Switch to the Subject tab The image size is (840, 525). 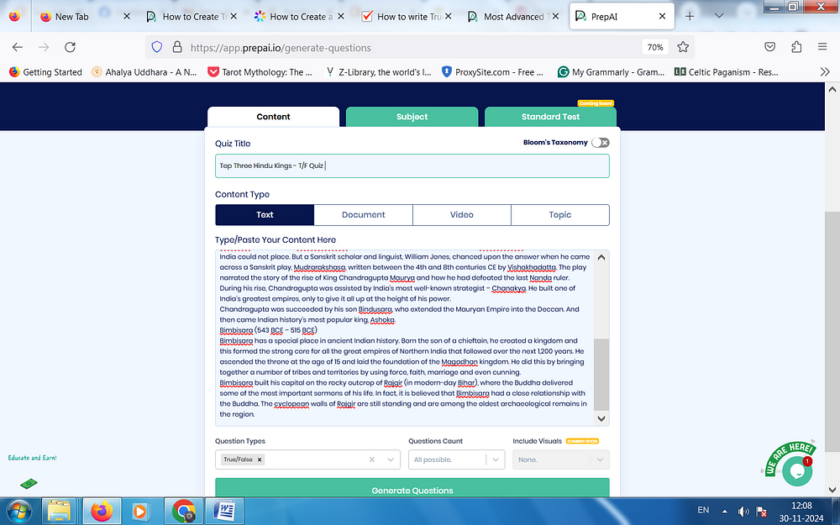coord(411,117)
